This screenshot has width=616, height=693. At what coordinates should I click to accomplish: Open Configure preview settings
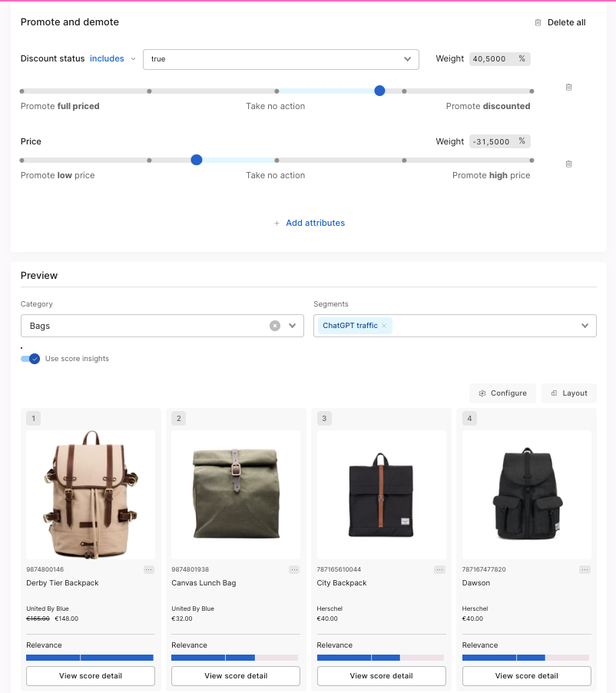[503, 393]
